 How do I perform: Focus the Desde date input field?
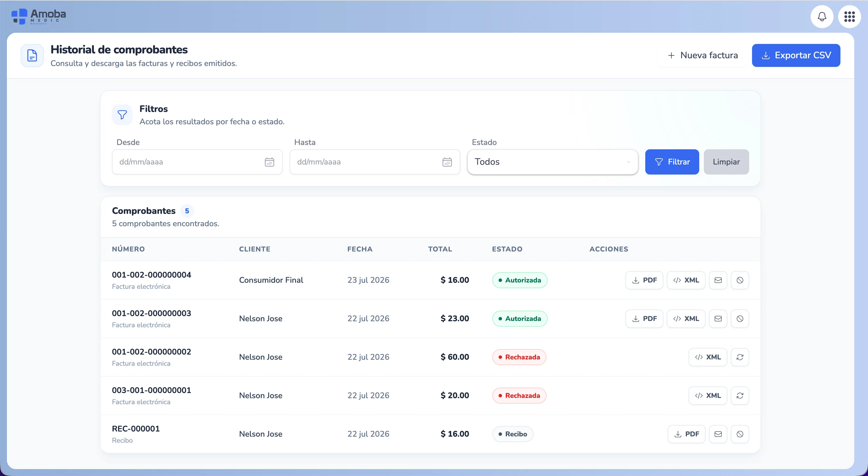click(197, 162)
